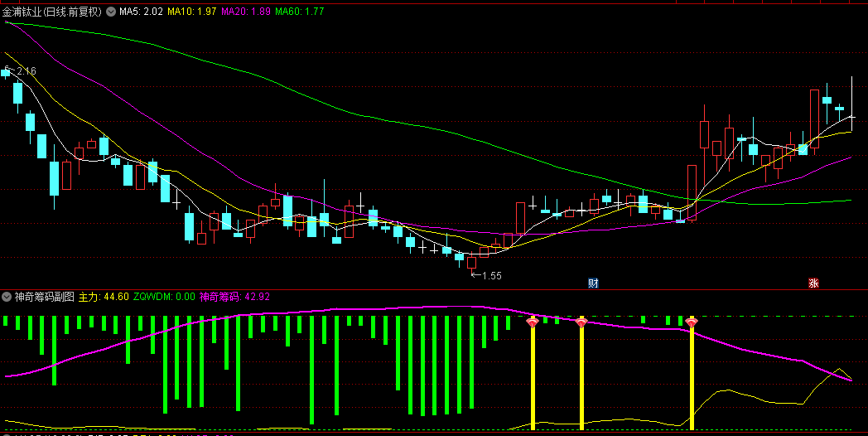
Task: Click the MA10: 1.97 indicator label
Action: (192, 11)
